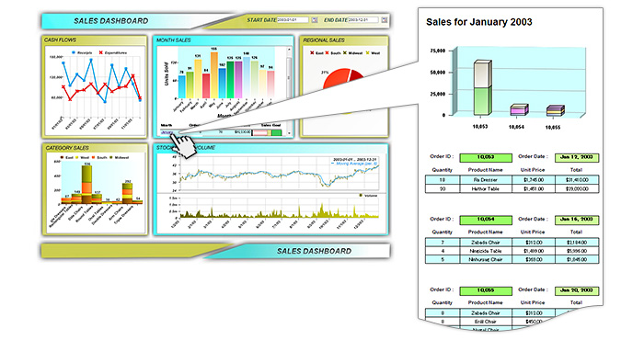This screenshot has height=340, width=644.
Task: Select the green July bar in Month Sales
Action: (230, 80)
